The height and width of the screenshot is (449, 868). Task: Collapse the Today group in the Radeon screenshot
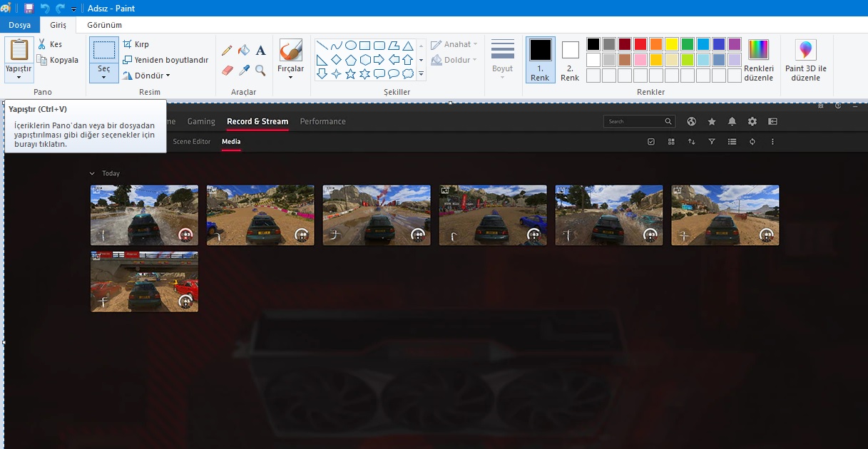[x=92, y=173]
